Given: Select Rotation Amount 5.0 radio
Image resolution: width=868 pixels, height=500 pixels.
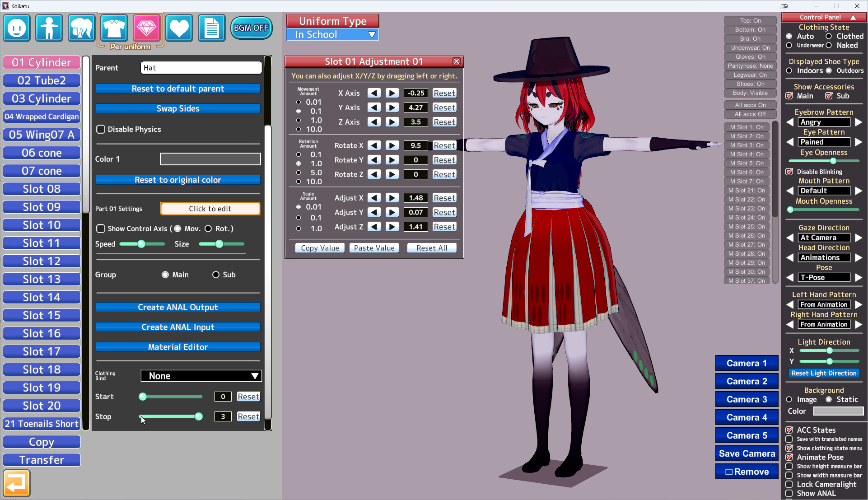Looking at the screenshot, I should pos(299,173).
